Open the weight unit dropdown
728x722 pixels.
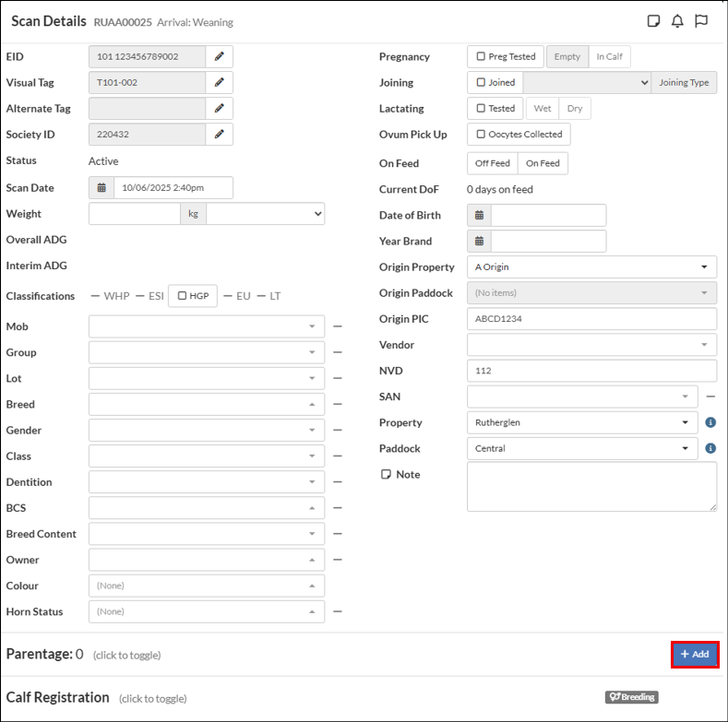point(266,213)
